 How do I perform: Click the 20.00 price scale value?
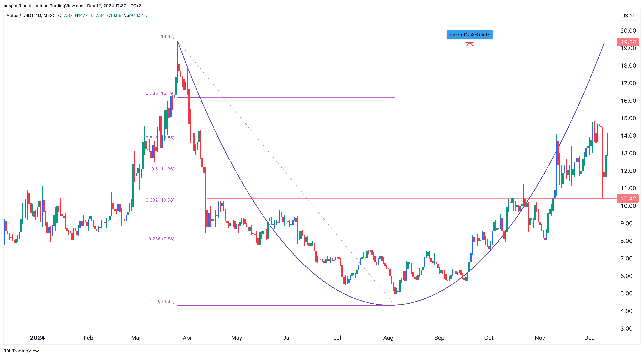pos(628,31)
